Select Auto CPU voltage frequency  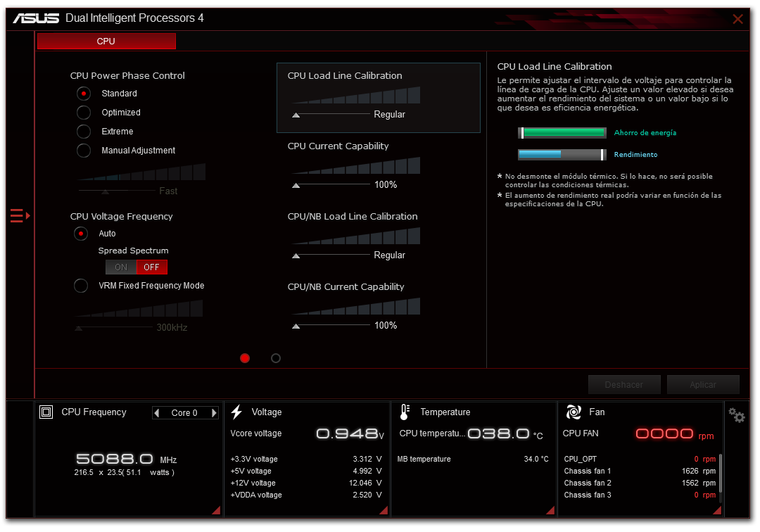click(x=81, y=234)
